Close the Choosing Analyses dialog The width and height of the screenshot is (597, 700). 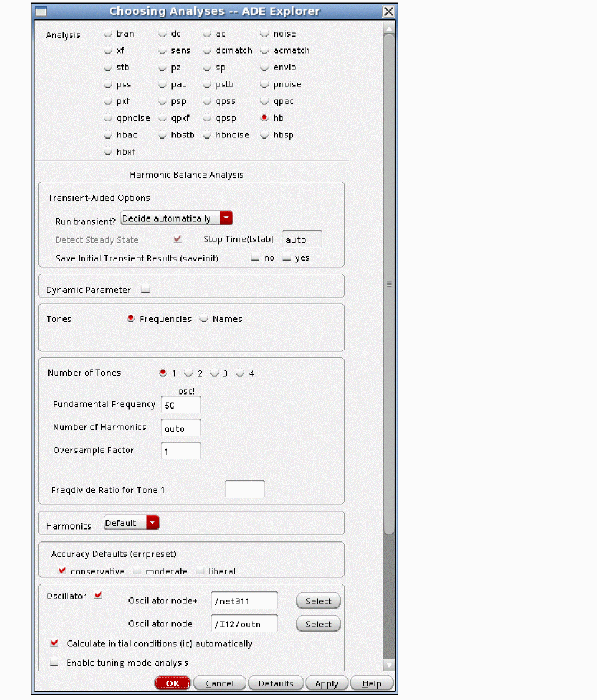pyautogui.click(x=388, y=12)
